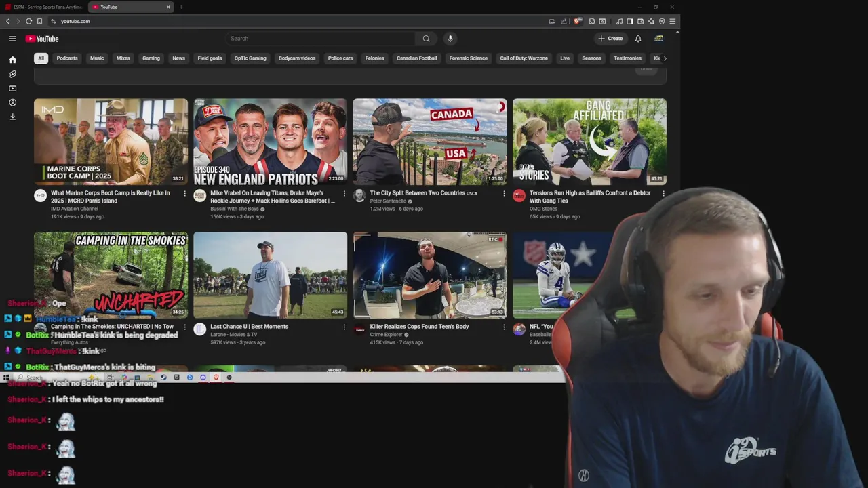Select Call of Duty: Warzone chip
This screenshot has width=868, height=488.
pyautogui.click(x=524, y=58)
